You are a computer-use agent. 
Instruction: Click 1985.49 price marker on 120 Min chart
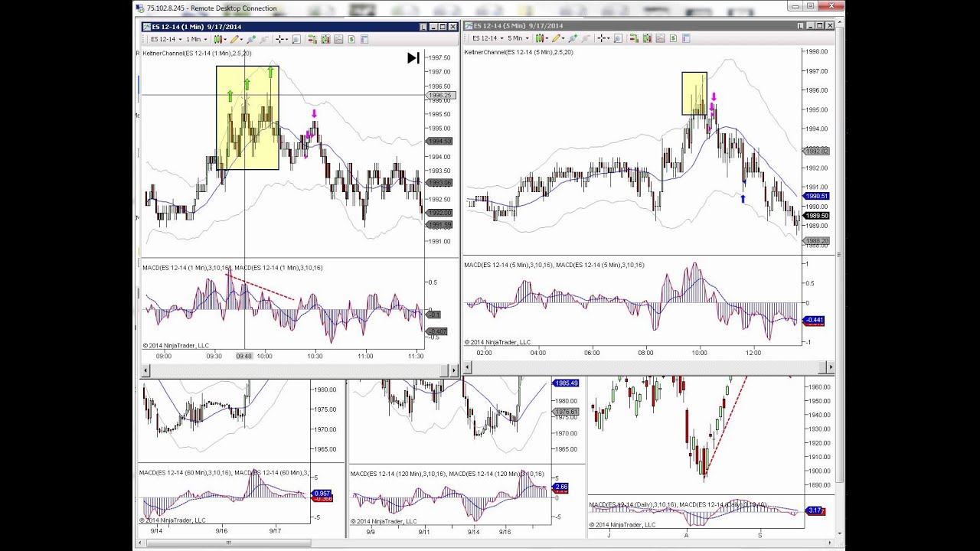[566, 383]
